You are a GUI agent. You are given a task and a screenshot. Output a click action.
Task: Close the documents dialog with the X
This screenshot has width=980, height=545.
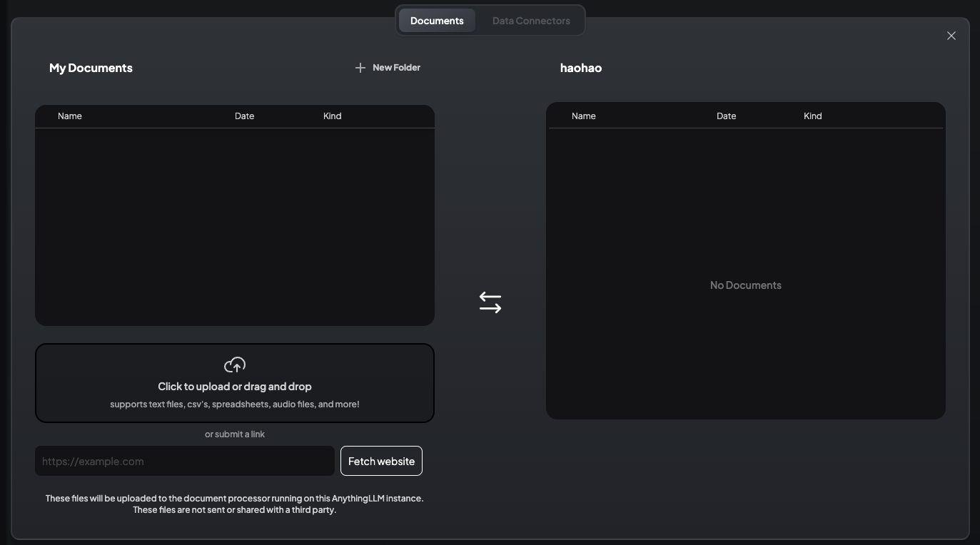[x=951, y=36]
